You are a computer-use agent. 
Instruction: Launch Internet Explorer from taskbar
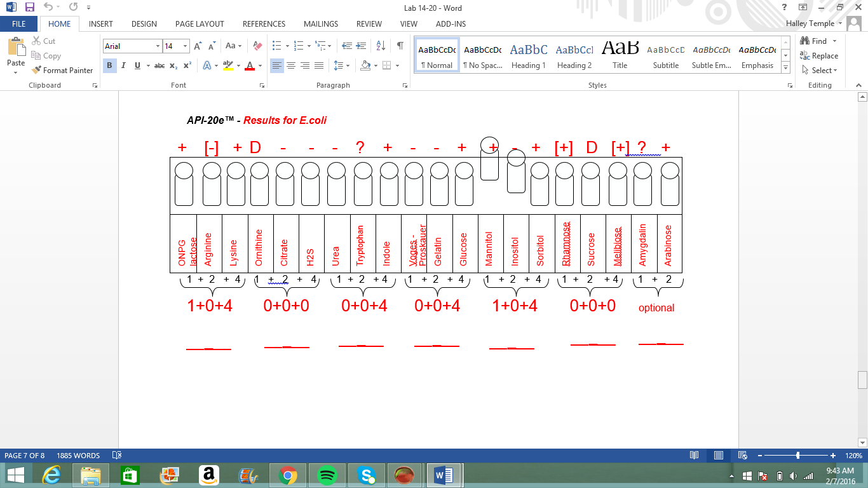pyautogui.click(x=51, y=475)
